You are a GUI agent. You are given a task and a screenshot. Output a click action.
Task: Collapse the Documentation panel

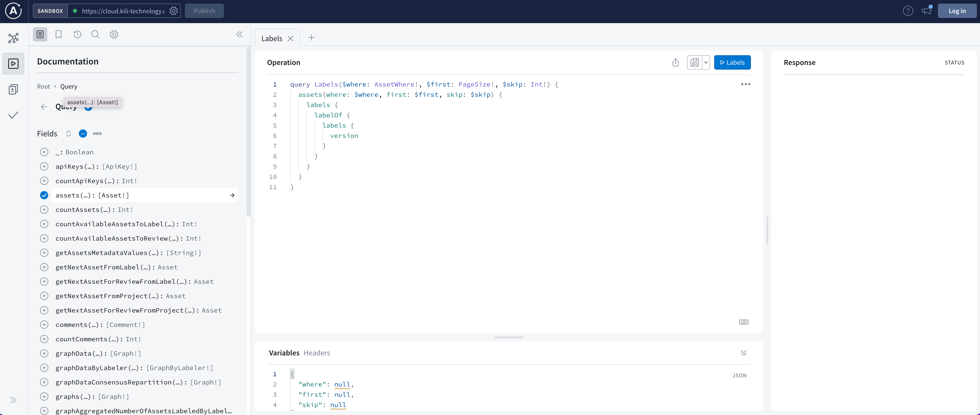tap(239, 35)
